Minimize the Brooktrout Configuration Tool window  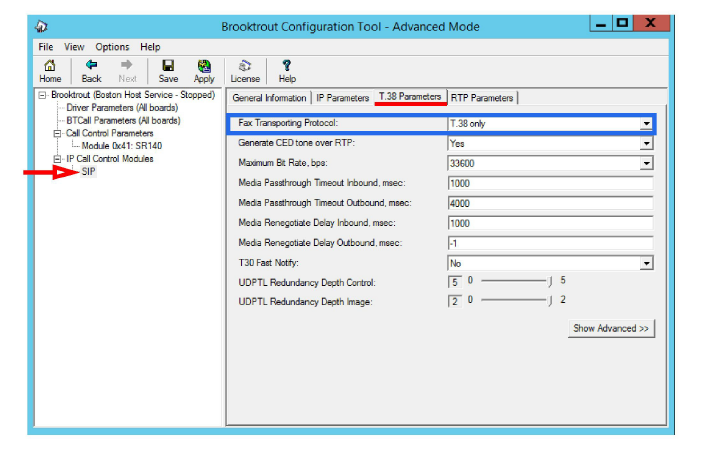tap(601, 24)
